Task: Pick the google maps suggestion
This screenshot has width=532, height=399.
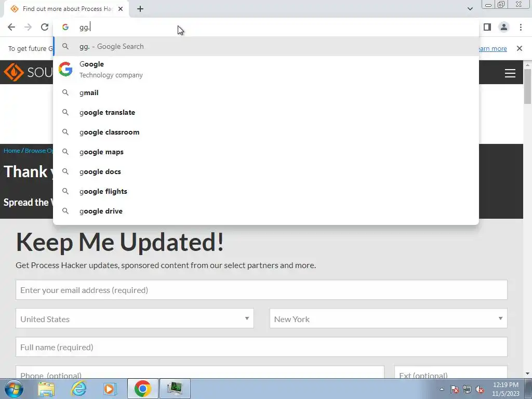Action: [x=266, y=152]
